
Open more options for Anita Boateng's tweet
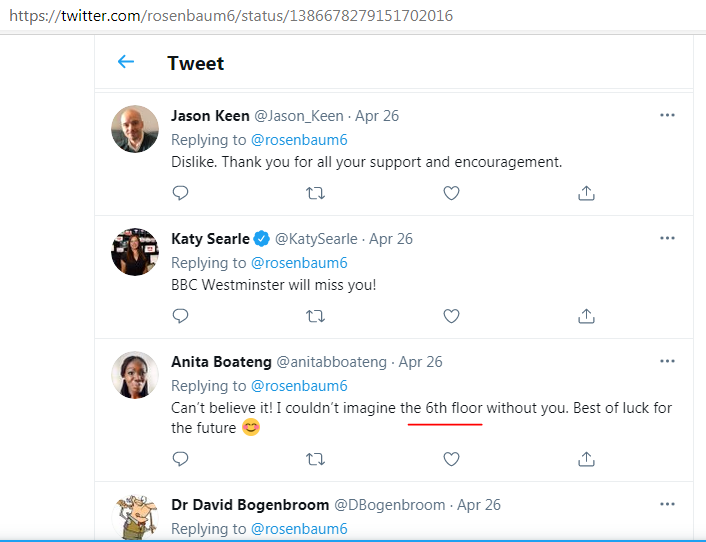tap(667, 361)
